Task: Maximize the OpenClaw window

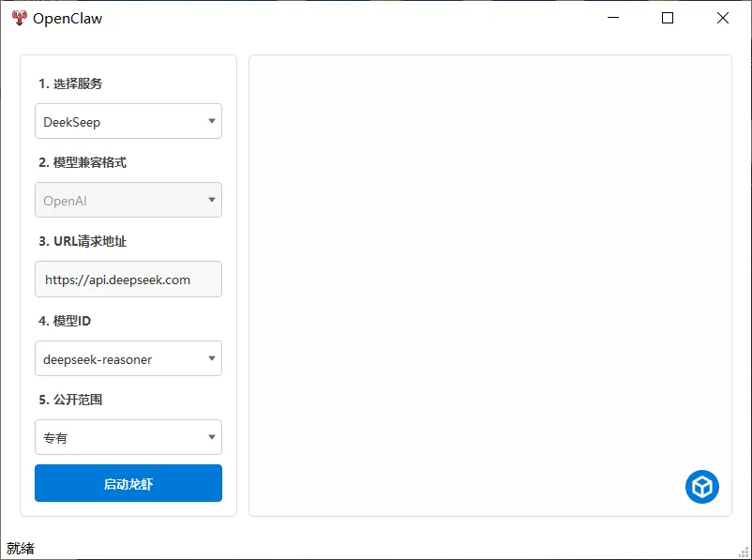Action: 667,18
